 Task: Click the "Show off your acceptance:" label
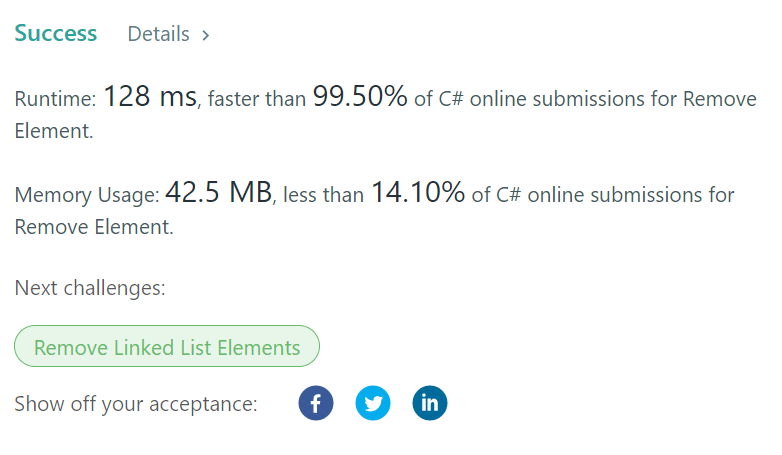pos(136,404)
